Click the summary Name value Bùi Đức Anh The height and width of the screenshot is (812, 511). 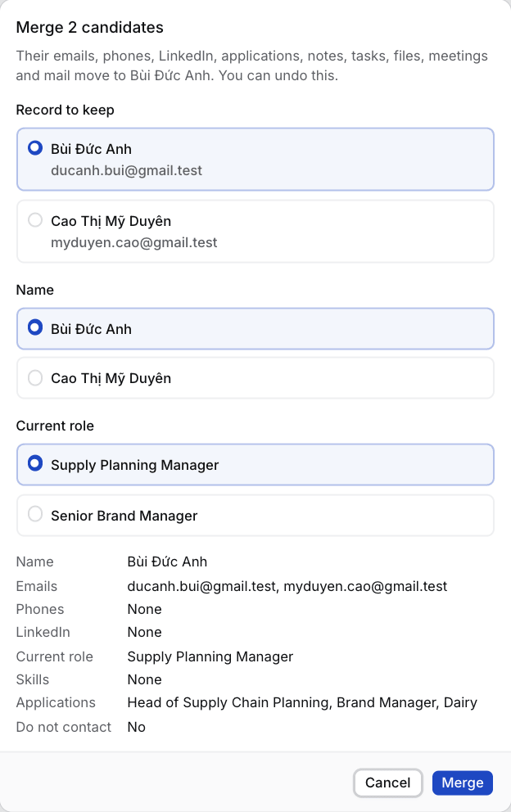click(167, 562)
